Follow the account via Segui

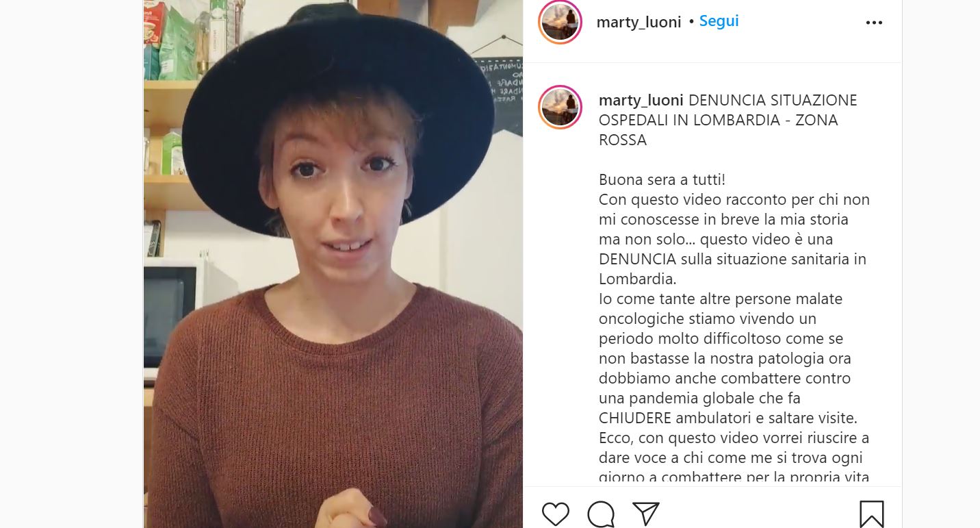[719, 21]
